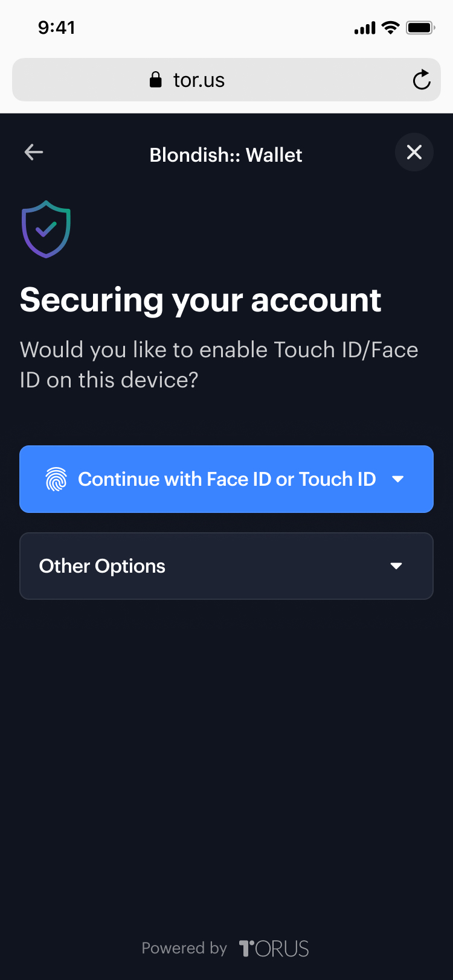Click the "Blondish:: Wallet" header title

click(226, 155)
